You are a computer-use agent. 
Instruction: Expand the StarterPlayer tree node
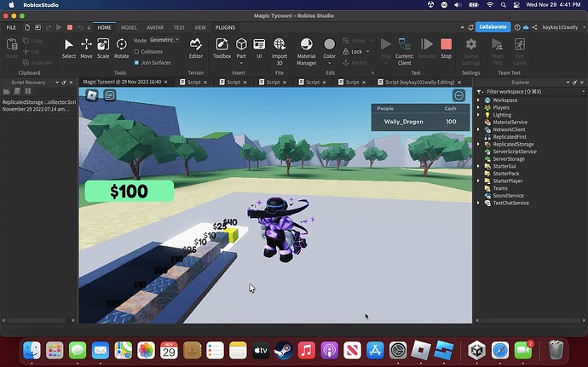478,181
